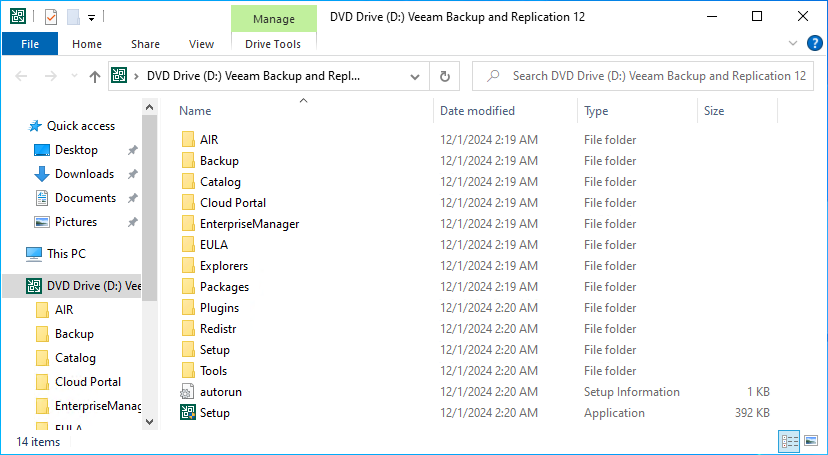Select the autorun setup information file icon

pos(187,392)
